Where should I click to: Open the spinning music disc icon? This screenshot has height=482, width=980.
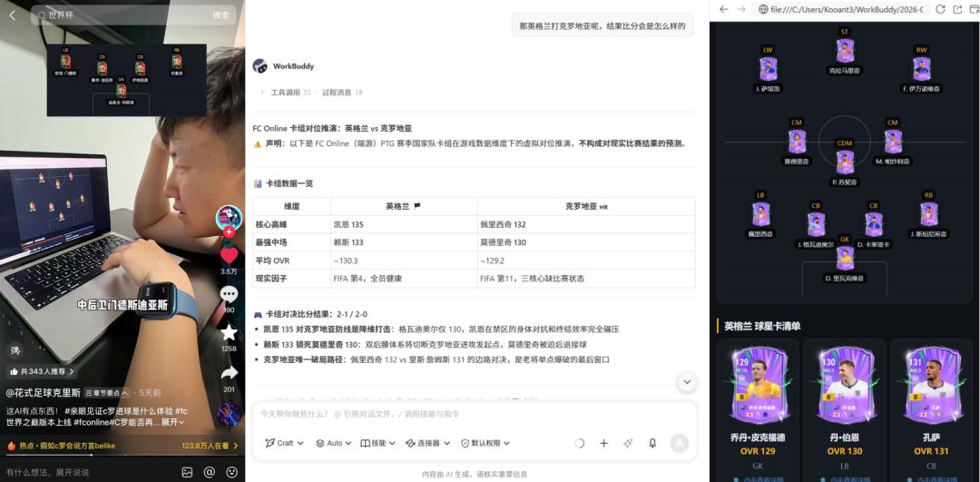(x=229, y=415)
